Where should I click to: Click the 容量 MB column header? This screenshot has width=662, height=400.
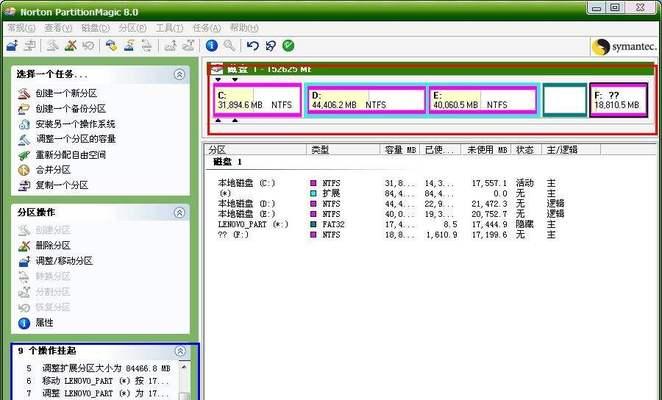pos(400,150)
